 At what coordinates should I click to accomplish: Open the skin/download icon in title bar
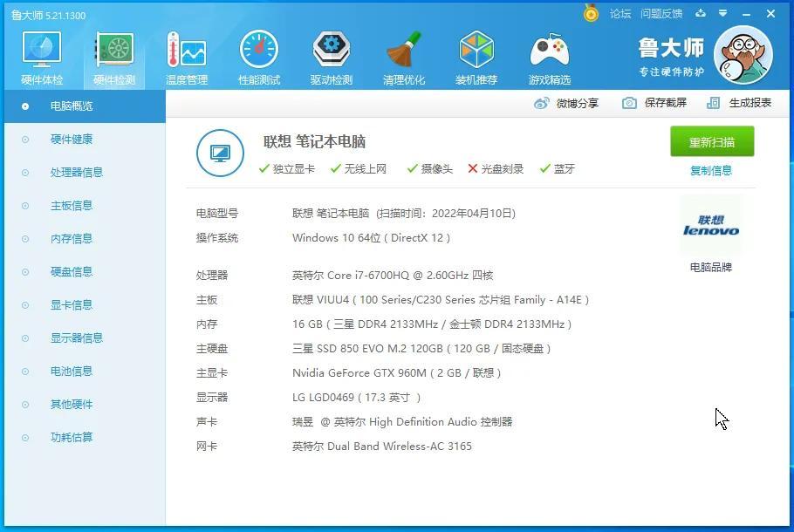click(701, 13)
